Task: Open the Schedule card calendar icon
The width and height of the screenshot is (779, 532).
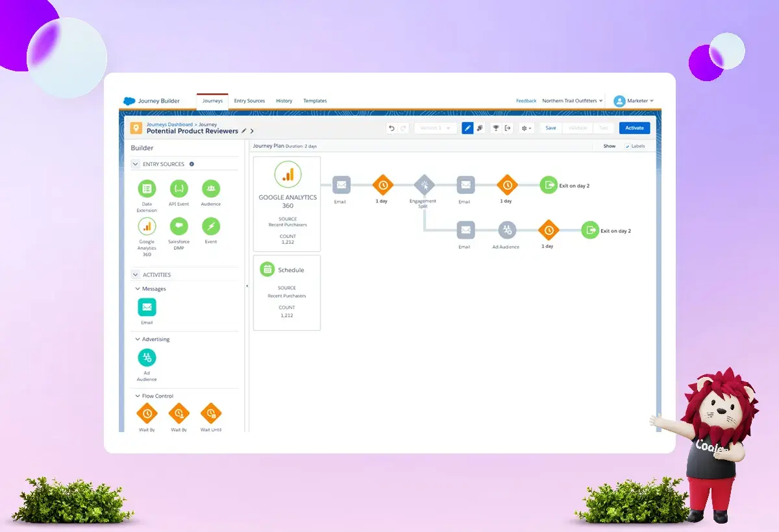Action: pyautogui.click(x=267, y=269)
